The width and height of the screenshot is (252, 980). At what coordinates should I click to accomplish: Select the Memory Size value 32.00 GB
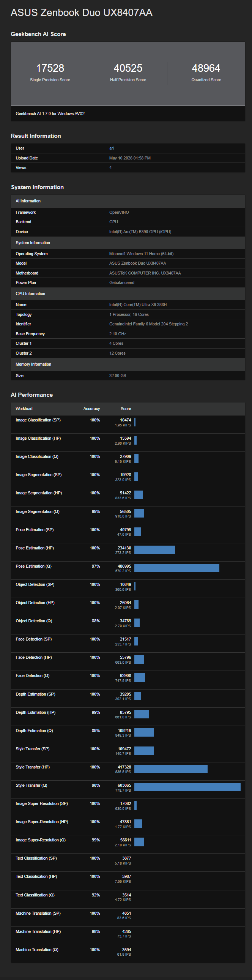click(x=118, y=376)
